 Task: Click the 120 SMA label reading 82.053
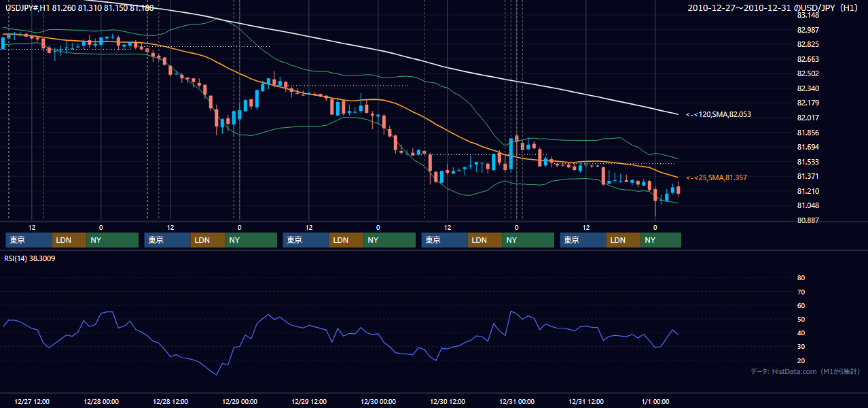click(x=719, y=115)
